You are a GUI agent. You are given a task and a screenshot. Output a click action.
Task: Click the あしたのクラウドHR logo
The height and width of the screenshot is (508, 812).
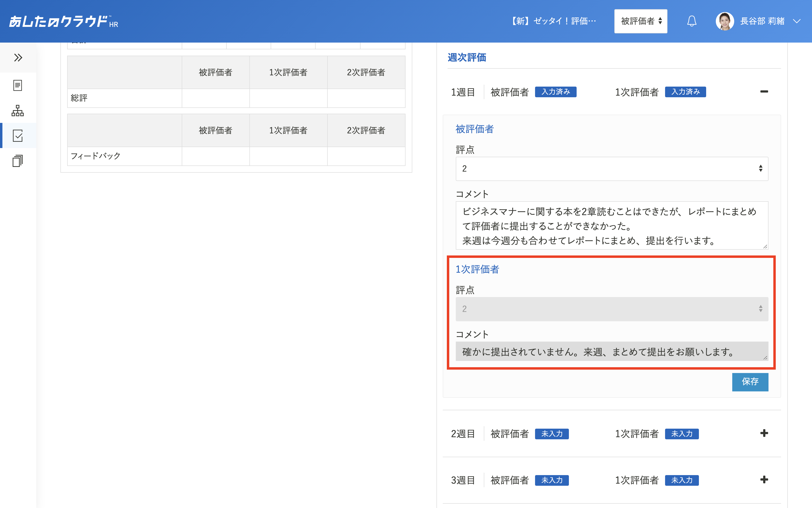(x=63, y=22)
